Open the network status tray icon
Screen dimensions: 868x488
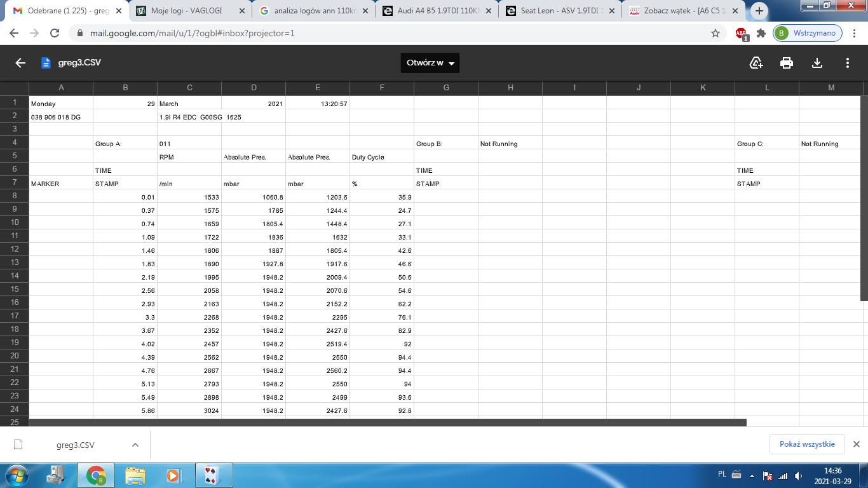pyautogui.click(x=783, y=475)
